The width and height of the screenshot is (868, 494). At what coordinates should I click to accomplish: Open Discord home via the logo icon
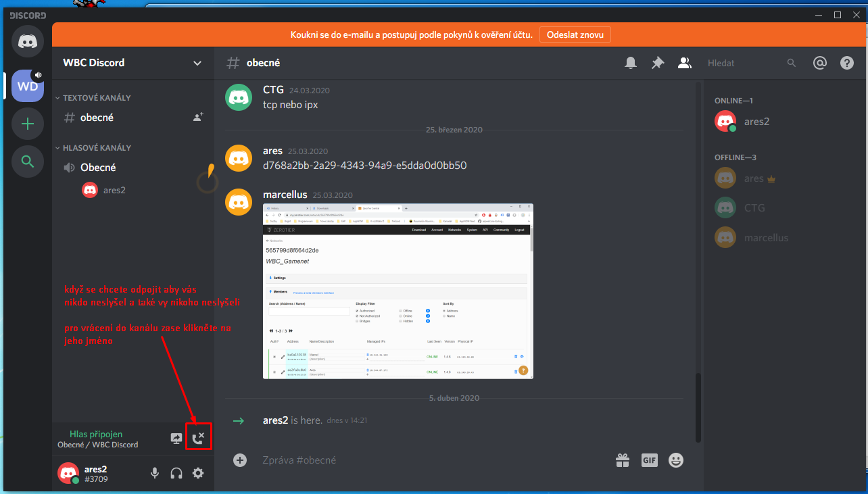pos(28,43)
